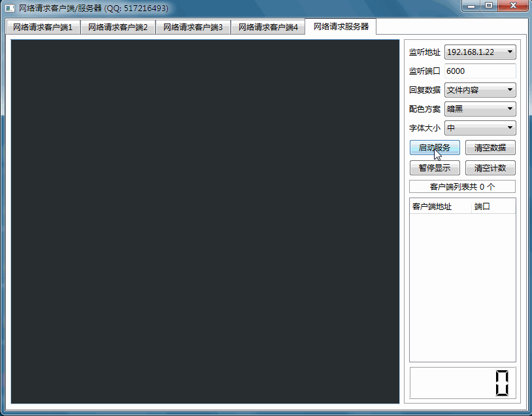Switch to the 网络请求客户端1 tab
This screenshot has width=532, height=416.
click(42, 27)
